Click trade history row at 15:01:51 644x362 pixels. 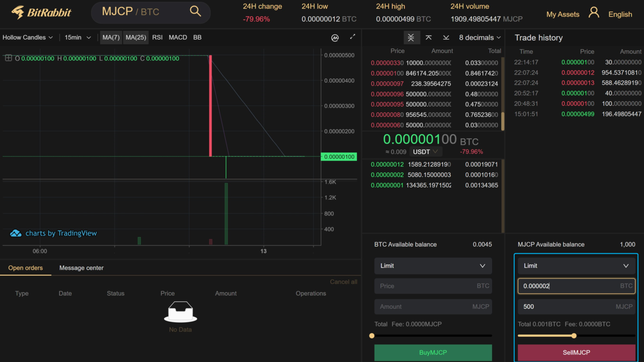click(577, 114)
